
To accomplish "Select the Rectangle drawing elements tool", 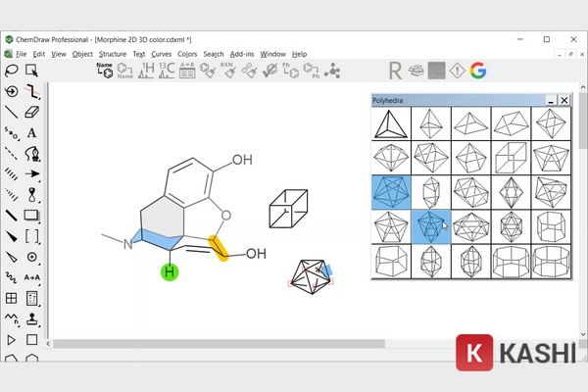I will click(x=32, y=216).
